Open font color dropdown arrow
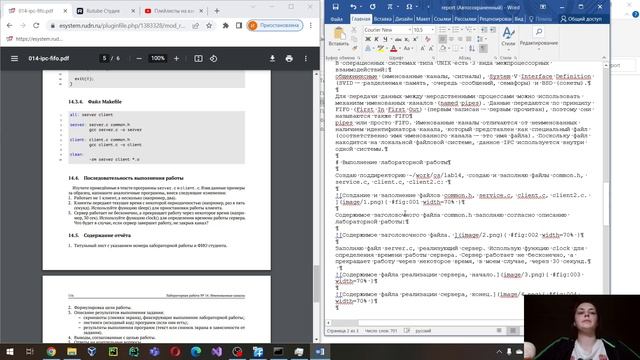This screenshot has height=360, width=640. tap(400, 49)
